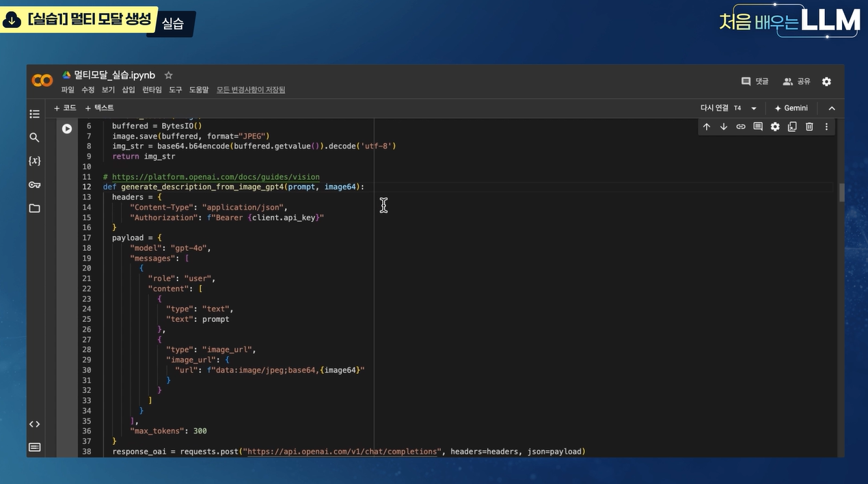
Task: Collapse the header with chevron up
Action: point(832,108)
